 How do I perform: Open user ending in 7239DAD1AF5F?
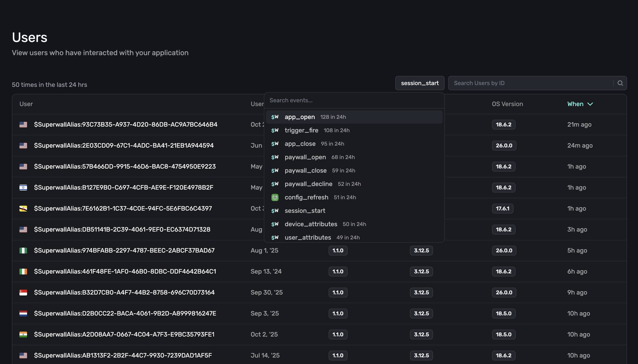pos(123,356)
